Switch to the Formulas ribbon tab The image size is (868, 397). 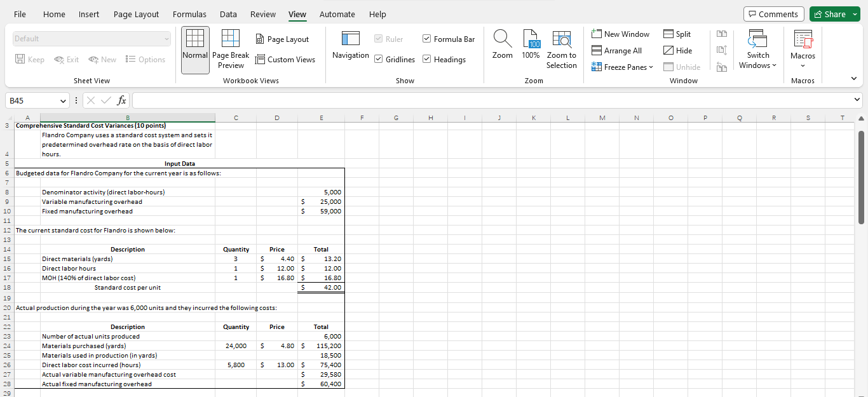coord(189,14)
